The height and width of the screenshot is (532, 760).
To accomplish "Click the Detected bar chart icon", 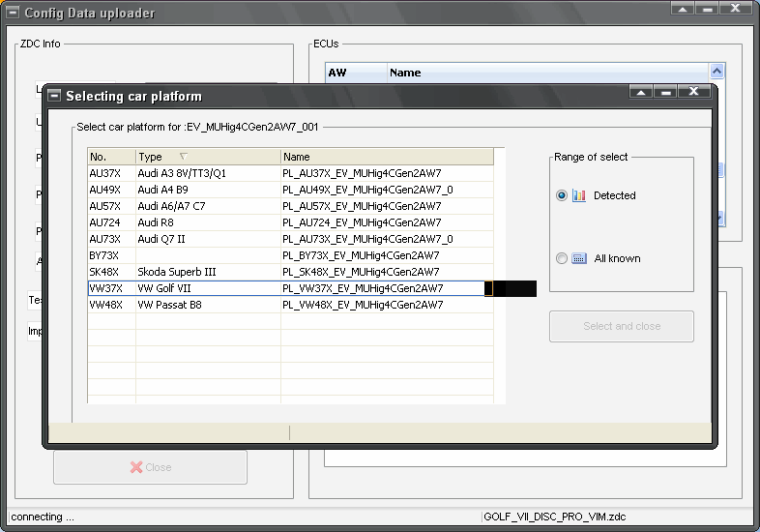I will [x=579, y=195].
